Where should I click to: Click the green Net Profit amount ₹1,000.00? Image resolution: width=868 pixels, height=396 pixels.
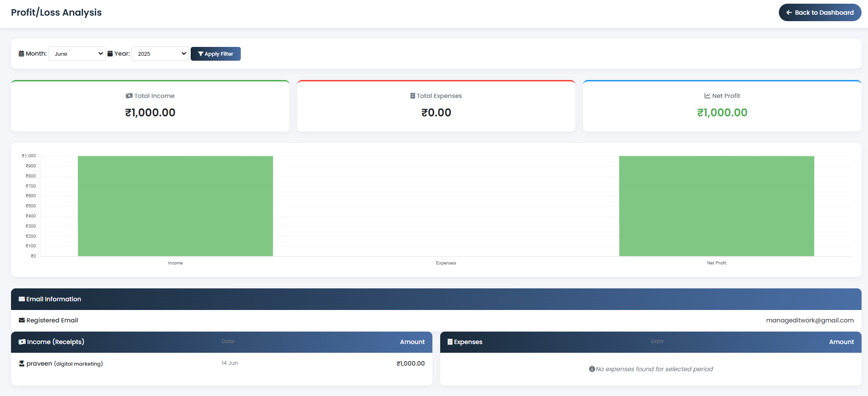(x=722, y=113)
